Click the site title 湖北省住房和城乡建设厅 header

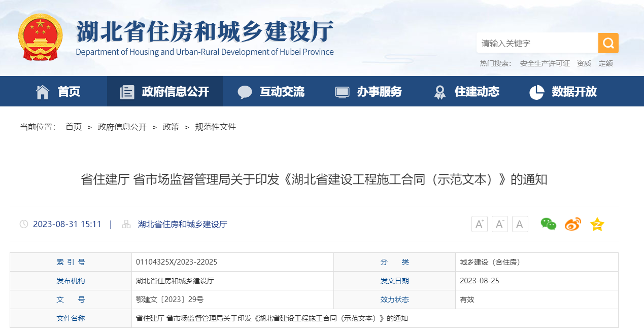pos(205,31)
